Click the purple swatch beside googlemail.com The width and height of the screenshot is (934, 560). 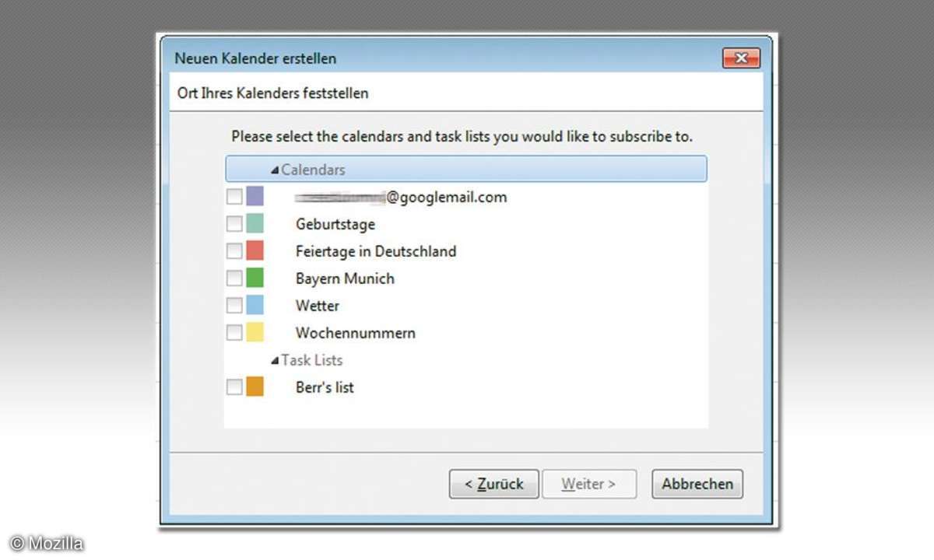point(255,197)
